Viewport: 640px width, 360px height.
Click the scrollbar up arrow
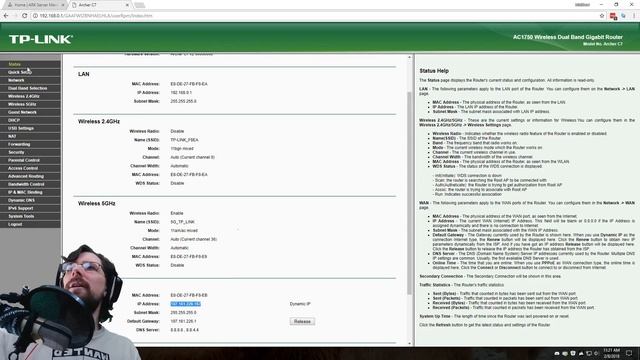409,58
